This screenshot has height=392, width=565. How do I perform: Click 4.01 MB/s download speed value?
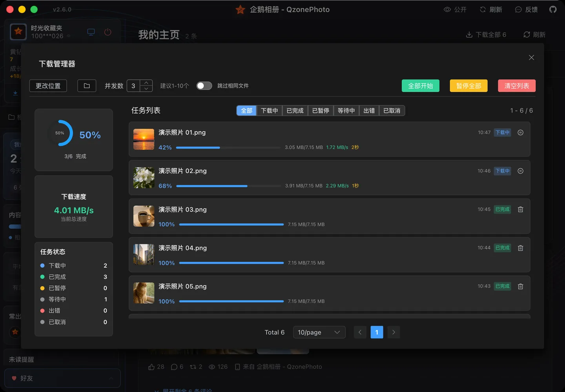pos(74,211)
